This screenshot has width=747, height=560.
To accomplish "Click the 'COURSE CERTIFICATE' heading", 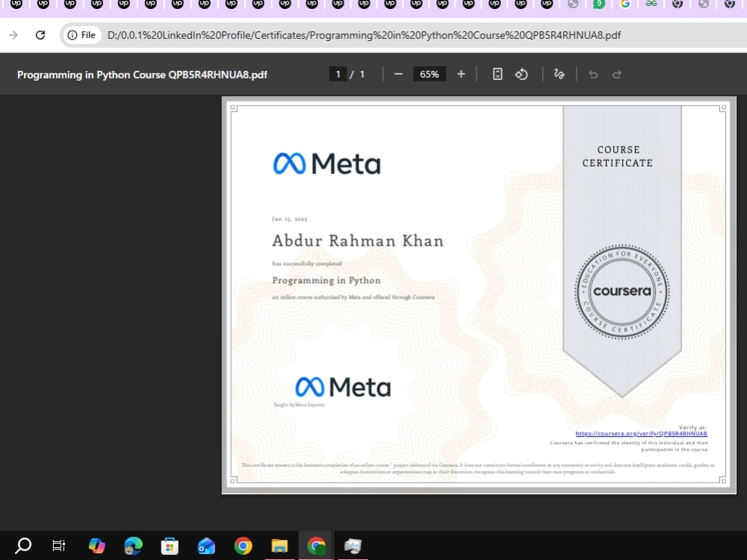I will pyautogui.click(x=618, y=156).
